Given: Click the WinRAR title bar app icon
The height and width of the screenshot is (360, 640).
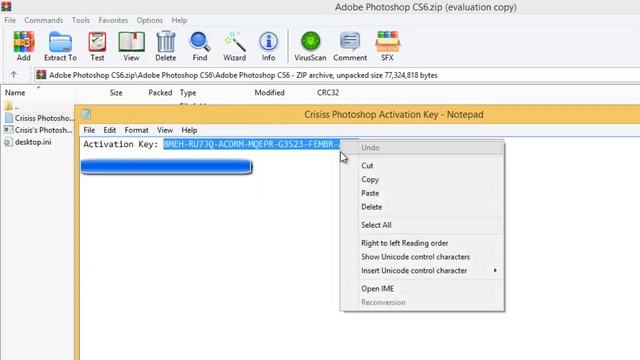Looking at the screenshot, I should click(x=6, y=6).
